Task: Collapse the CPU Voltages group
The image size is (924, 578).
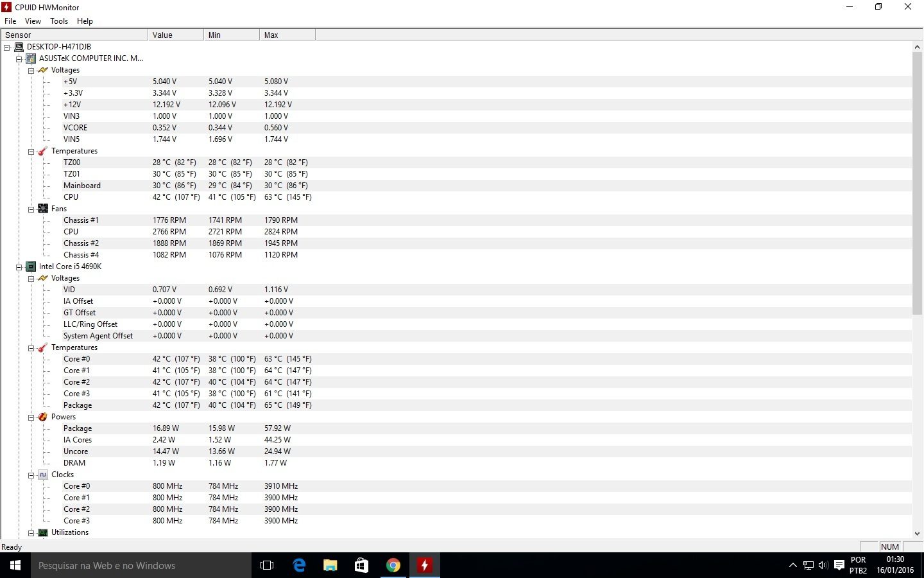Action: 31,279
